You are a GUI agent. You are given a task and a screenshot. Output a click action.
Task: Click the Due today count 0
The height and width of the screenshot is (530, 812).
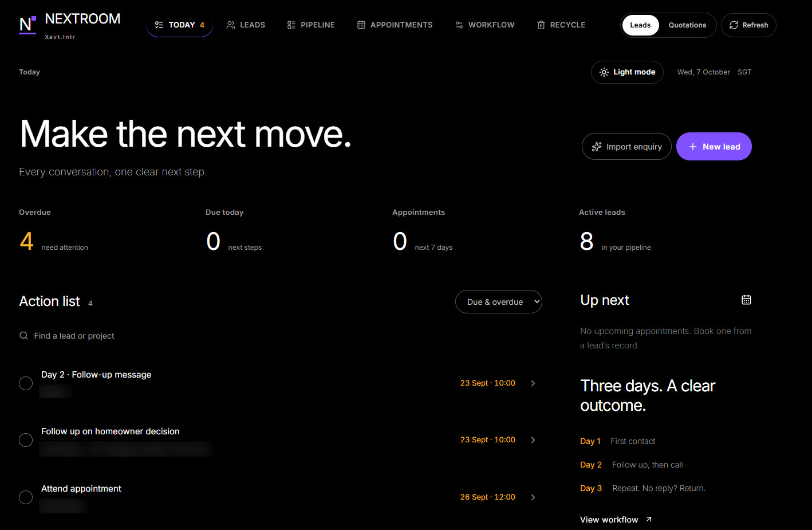click(213, 241)
